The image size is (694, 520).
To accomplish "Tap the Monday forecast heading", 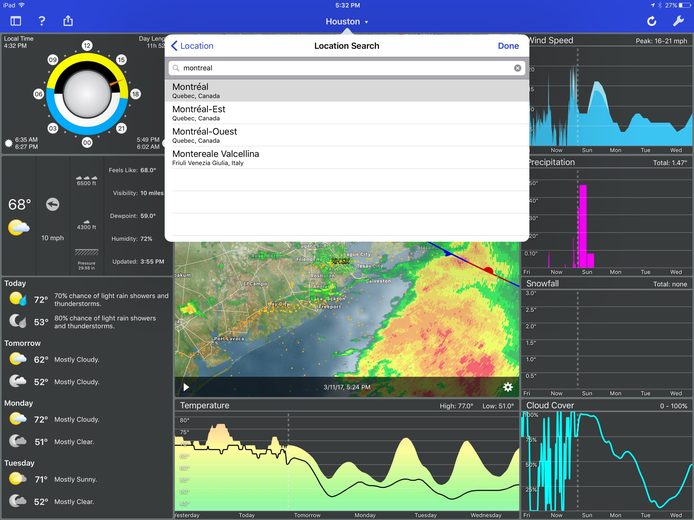I will pos(19,403).
